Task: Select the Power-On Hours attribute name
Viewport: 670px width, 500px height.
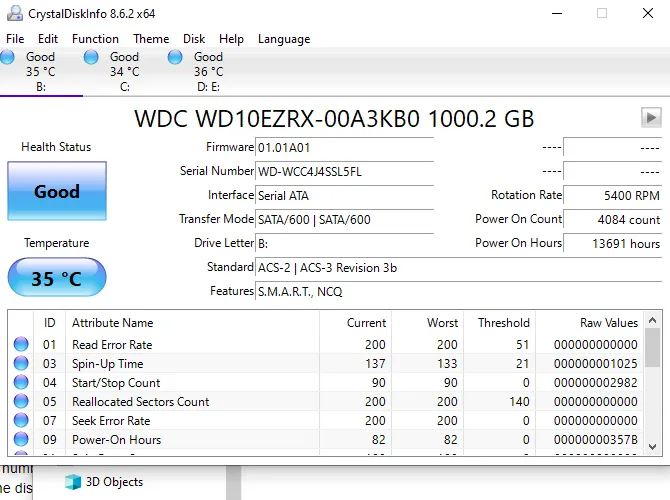Action: tap(117, 439)
